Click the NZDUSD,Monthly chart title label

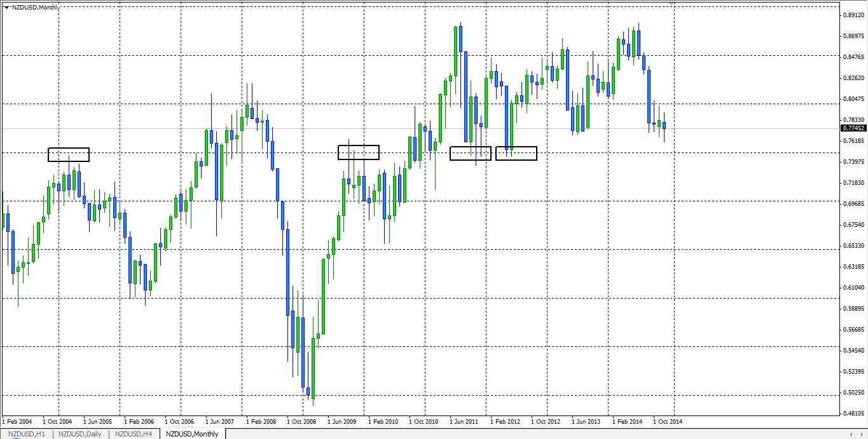(36, 7)
